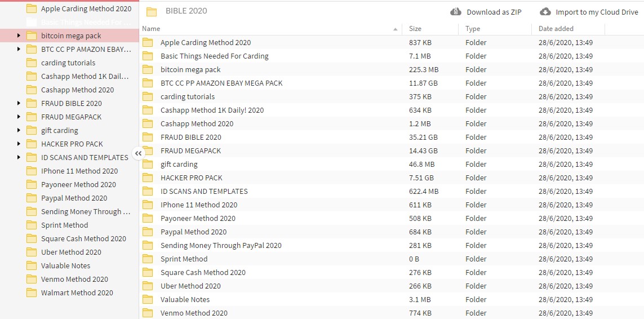Open the BIBLE 2020 breadcrumb title
644x319 pixels.
coord(186,11)
